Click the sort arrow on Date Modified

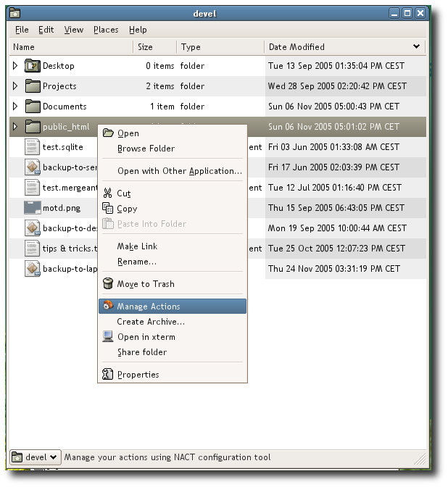416,46
